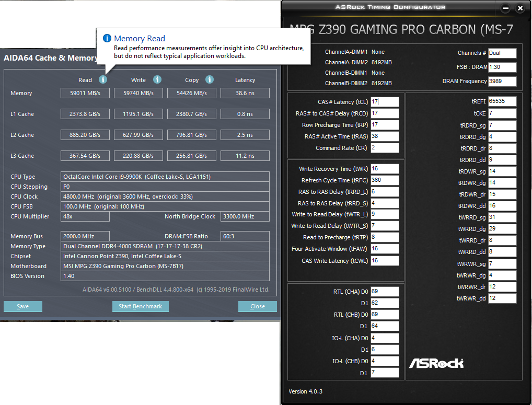Minimize the ASRock Timing Configurator window

pyautogui.click(x=505, y=8)
